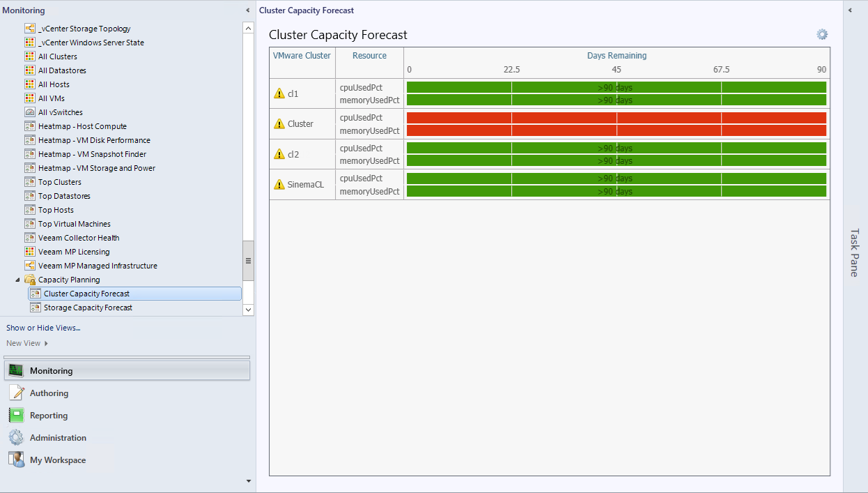Switch to My Workspace
The width and height of the screenshot is (868, 493).
[x=127, y=460]
